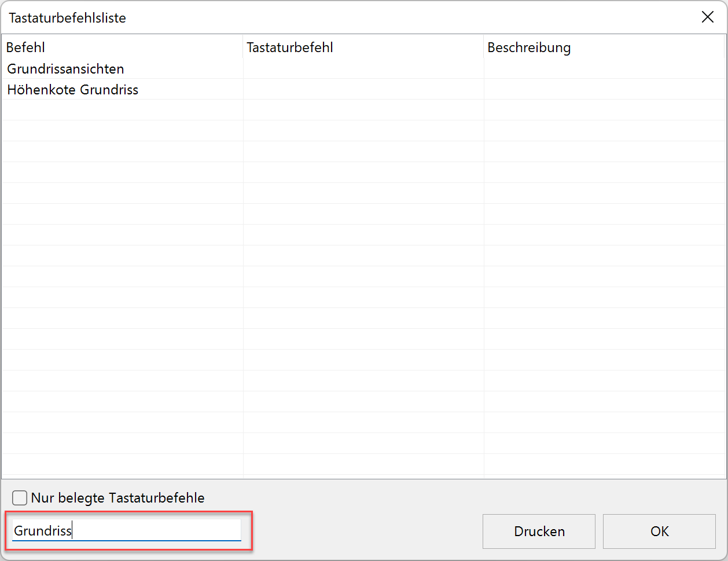Viewport: 728px width, 561px height.
Task: Click divider between Befehl and Tastaturbefehl headers
Action: 243,47
